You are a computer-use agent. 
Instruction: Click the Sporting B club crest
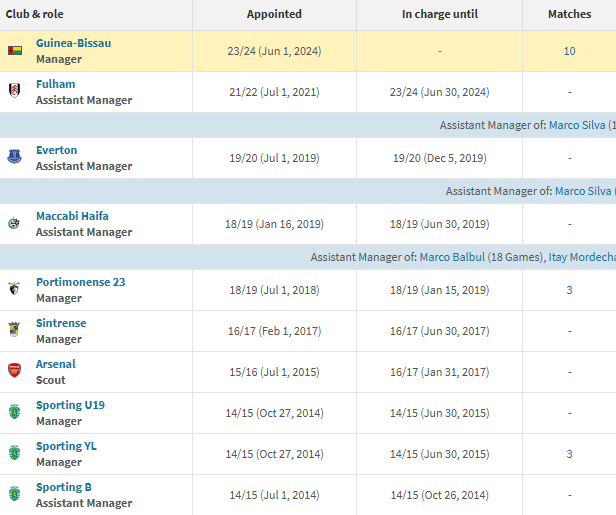(15, 494)
